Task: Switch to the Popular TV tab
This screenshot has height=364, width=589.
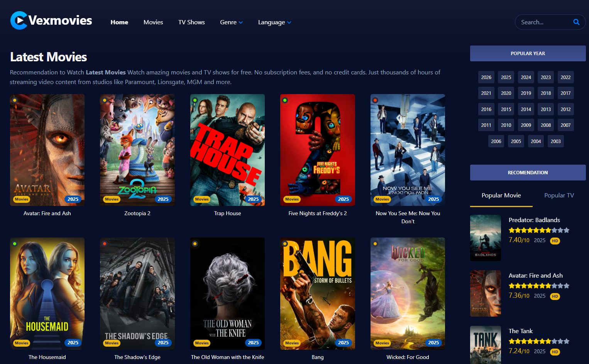Action: coord(559,195)
